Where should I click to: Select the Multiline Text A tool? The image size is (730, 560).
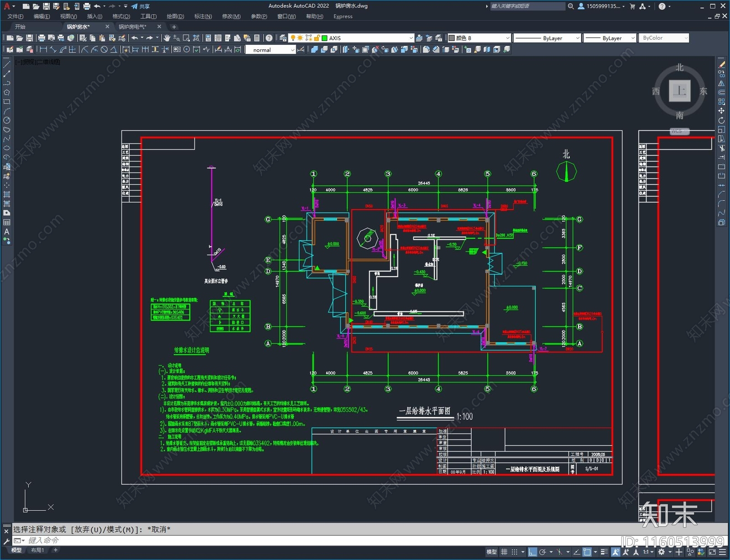click(x=6, y=232)
